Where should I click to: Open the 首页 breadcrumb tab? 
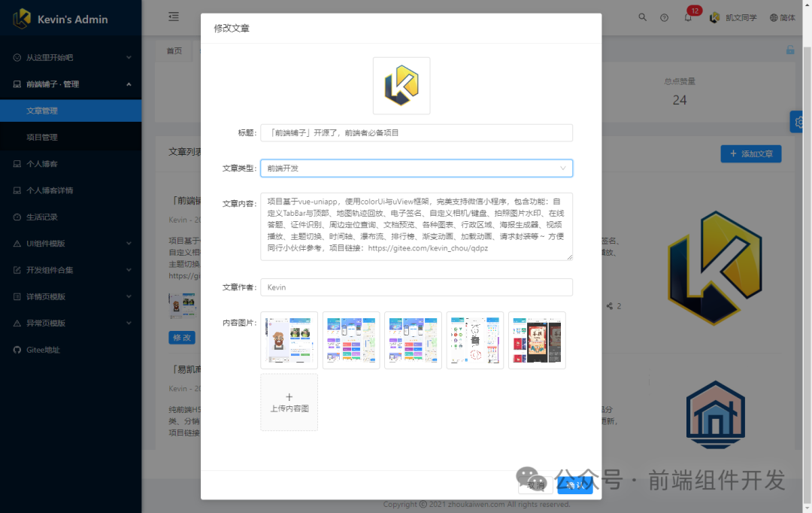[x=174, y=50]
